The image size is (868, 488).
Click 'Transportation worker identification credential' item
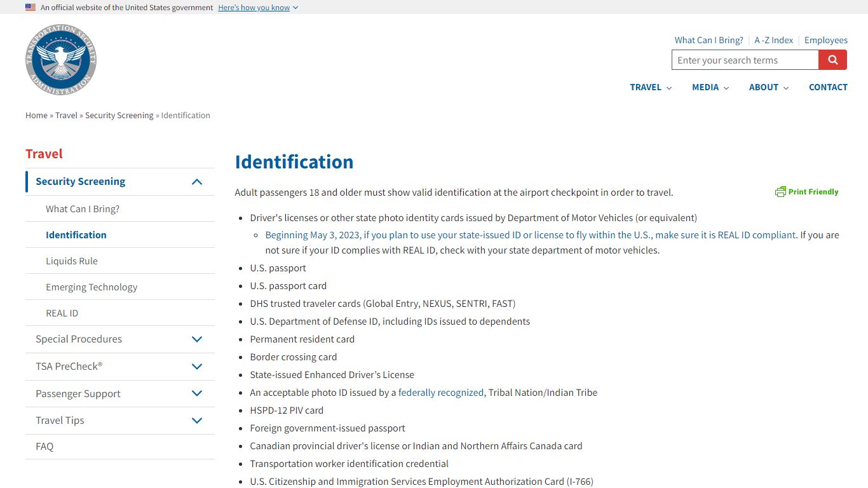tap(349, 464)
